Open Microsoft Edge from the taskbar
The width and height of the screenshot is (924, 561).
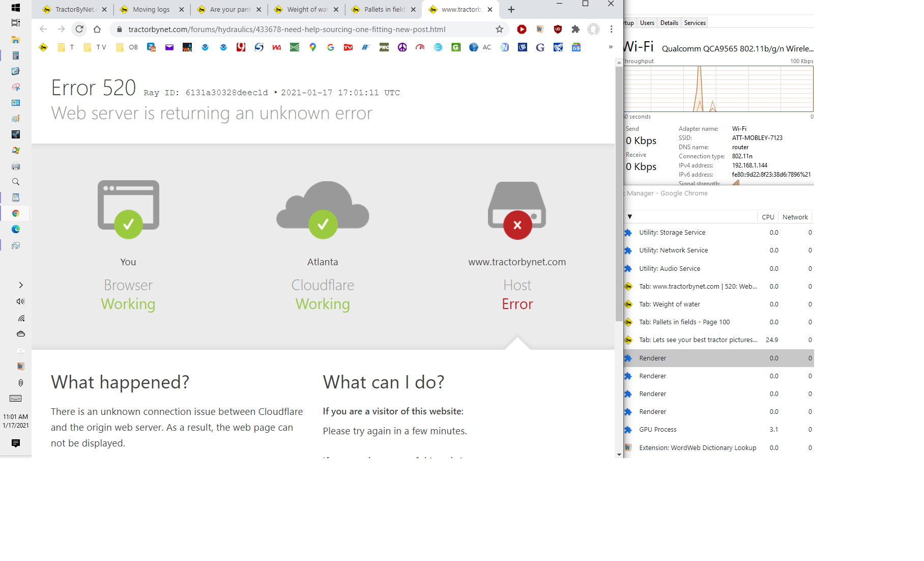16,229
